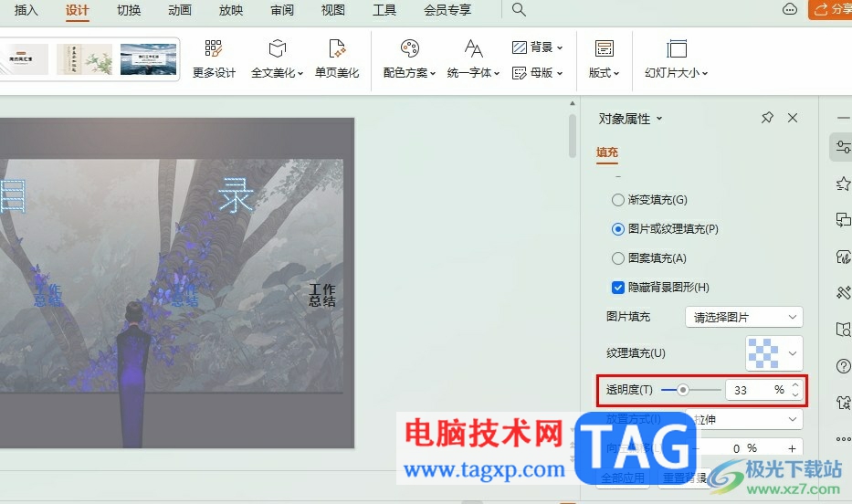Click the scroll-up arrow above the slide scrollbar
The width and height of the screenshot is (852, 504).
click(573, 102)
